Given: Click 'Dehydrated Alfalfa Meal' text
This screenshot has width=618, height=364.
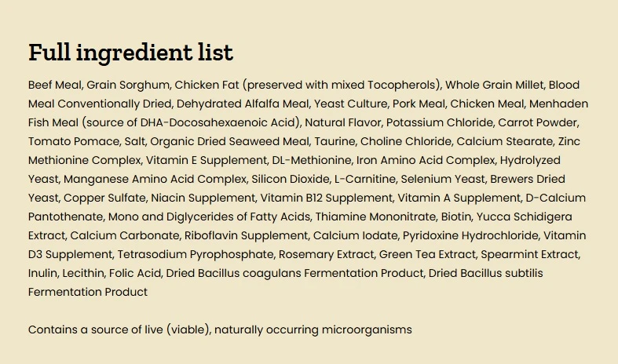Looking at the screenshot, I should [243, 104].
